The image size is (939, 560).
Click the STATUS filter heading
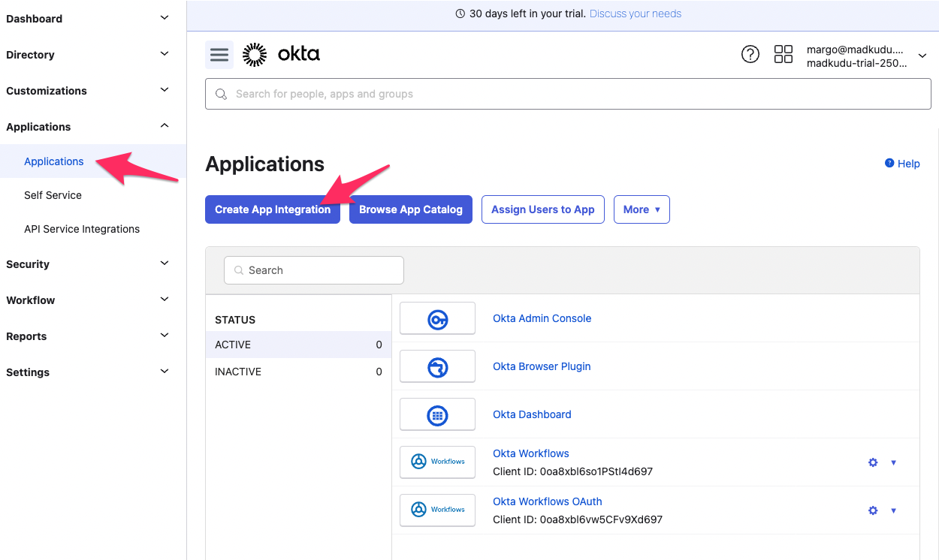[235, 320]
